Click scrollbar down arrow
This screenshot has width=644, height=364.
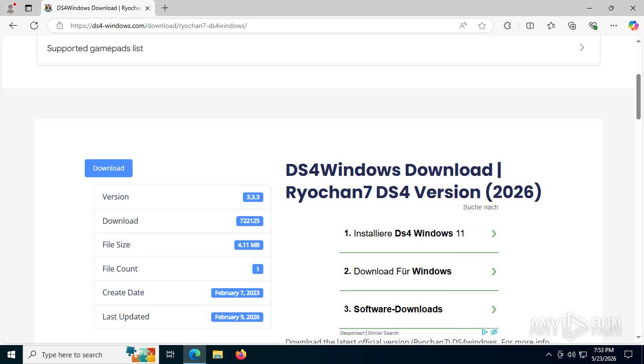click(x=638, y=337)
